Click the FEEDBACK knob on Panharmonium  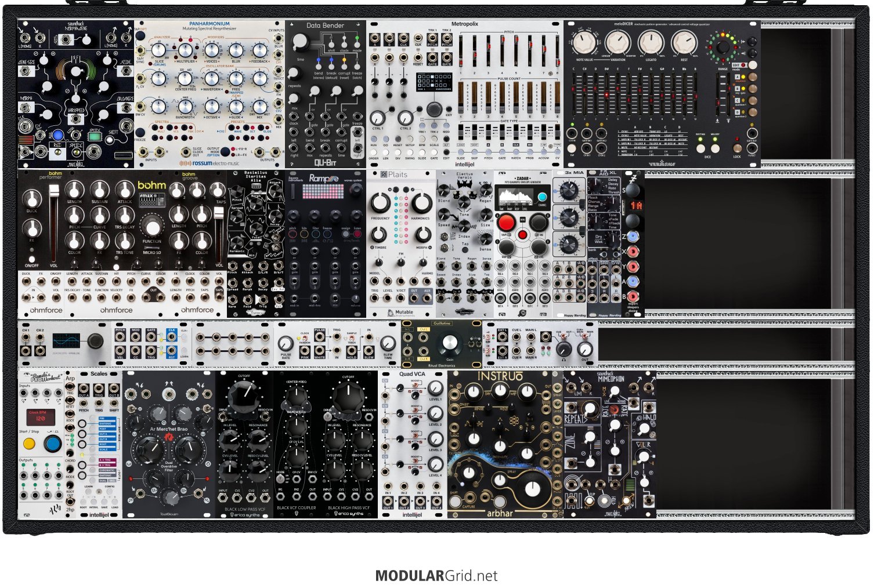click(x=259, y=50)
